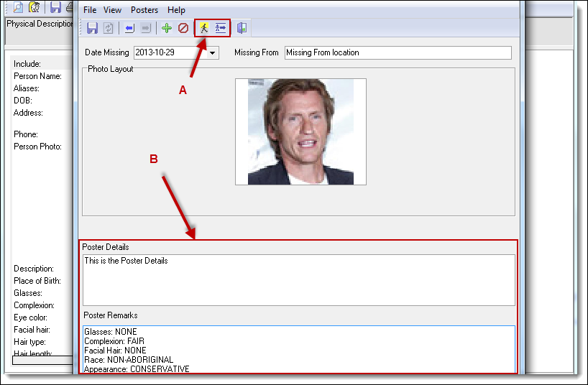Add a new poster with green plus

pos(167,28)
